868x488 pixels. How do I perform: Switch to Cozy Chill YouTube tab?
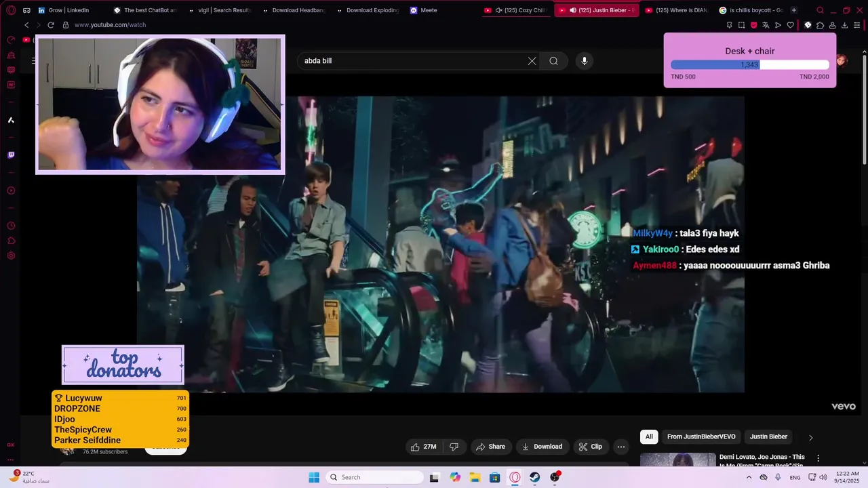click(516, 10)
